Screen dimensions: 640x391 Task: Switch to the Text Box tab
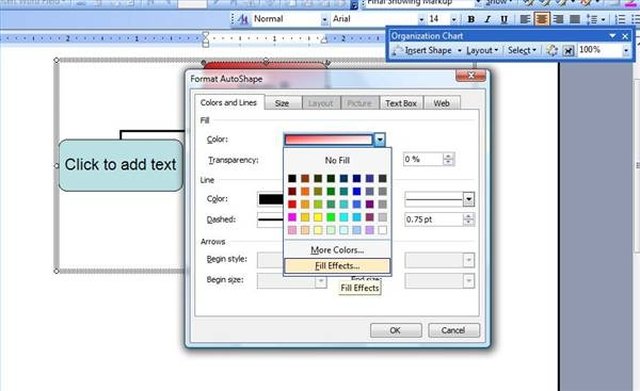[x=401, y=103]
